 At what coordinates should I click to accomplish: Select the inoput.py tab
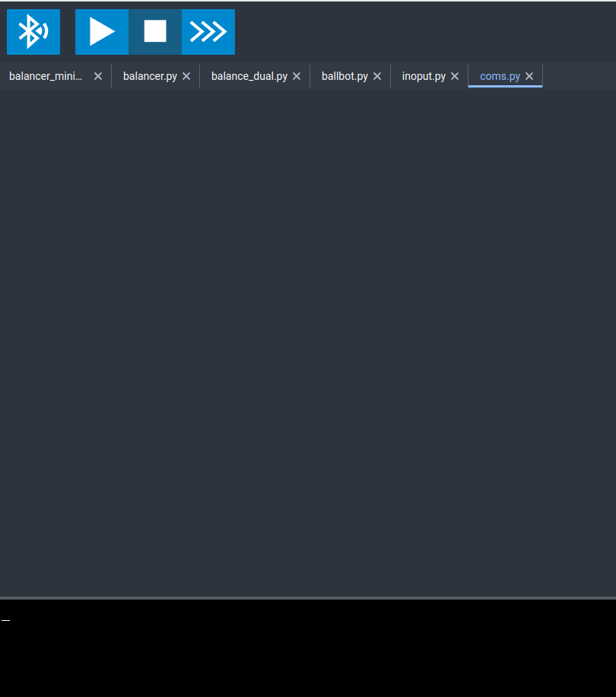click(x=422, y=76)
